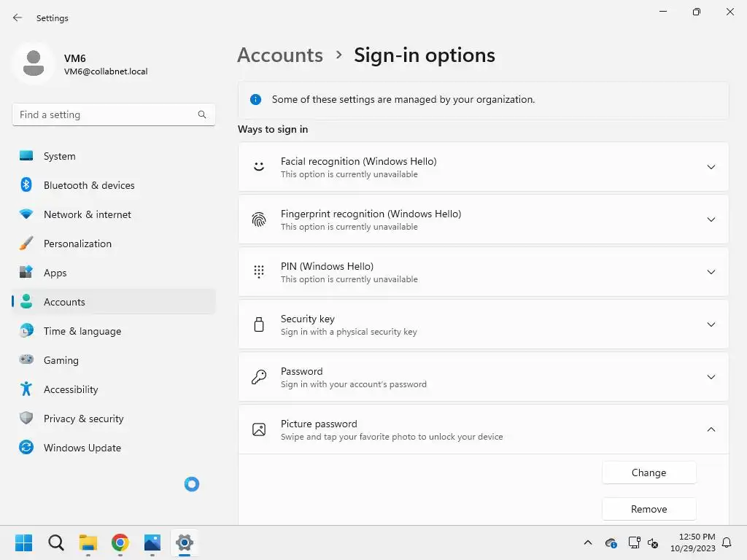Viewport: 747px width, 560px height.
Task: Click the Settings gear in taskbar
Action: coord(185,542)
